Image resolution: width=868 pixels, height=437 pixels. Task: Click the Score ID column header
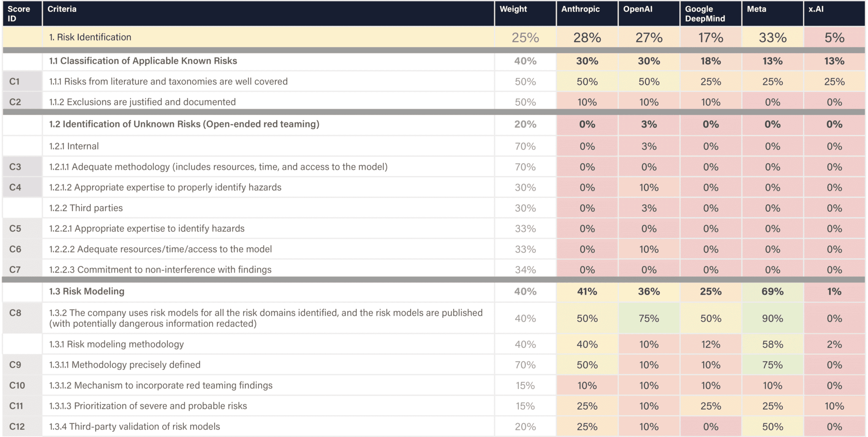click(x=18, y=14)
